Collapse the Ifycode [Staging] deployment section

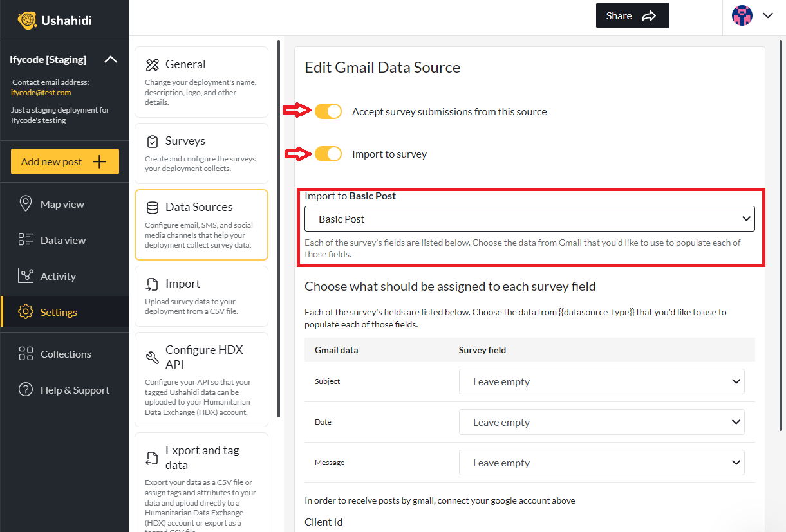110,59
